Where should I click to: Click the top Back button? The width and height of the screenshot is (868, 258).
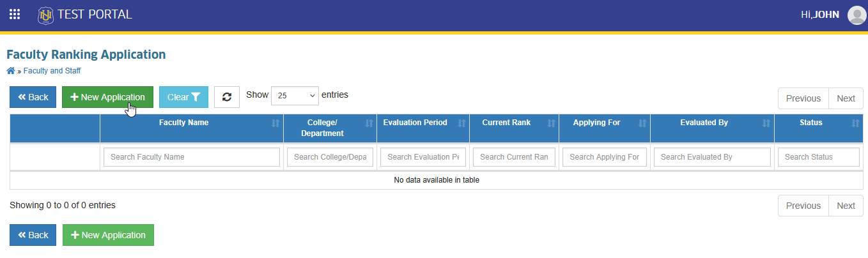click(33, 97)
